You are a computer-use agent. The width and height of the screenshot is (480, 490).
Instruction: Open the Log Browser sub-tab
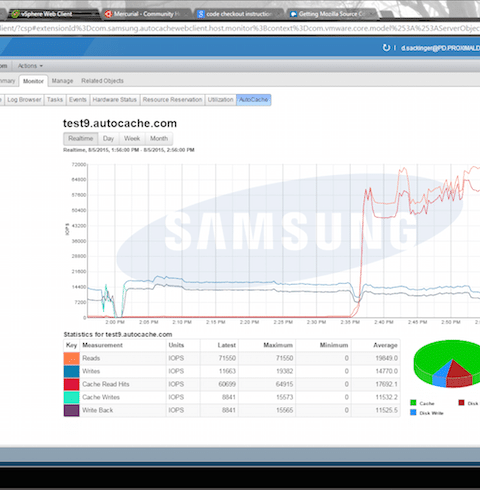pyautogui.click(x=24, y=100)
